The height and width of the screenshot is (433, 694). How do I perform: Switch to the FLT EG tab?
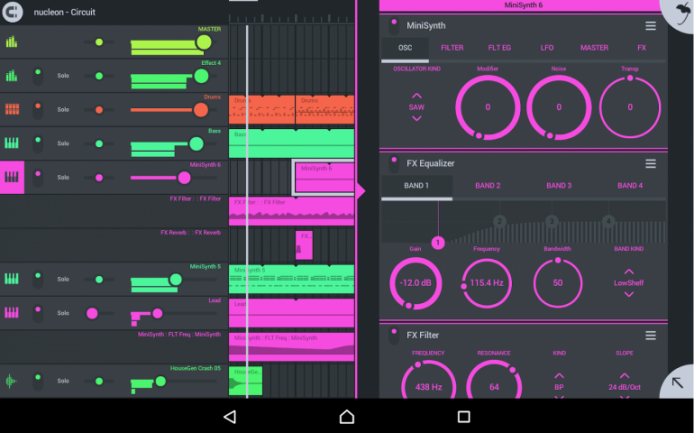point(499,47)
